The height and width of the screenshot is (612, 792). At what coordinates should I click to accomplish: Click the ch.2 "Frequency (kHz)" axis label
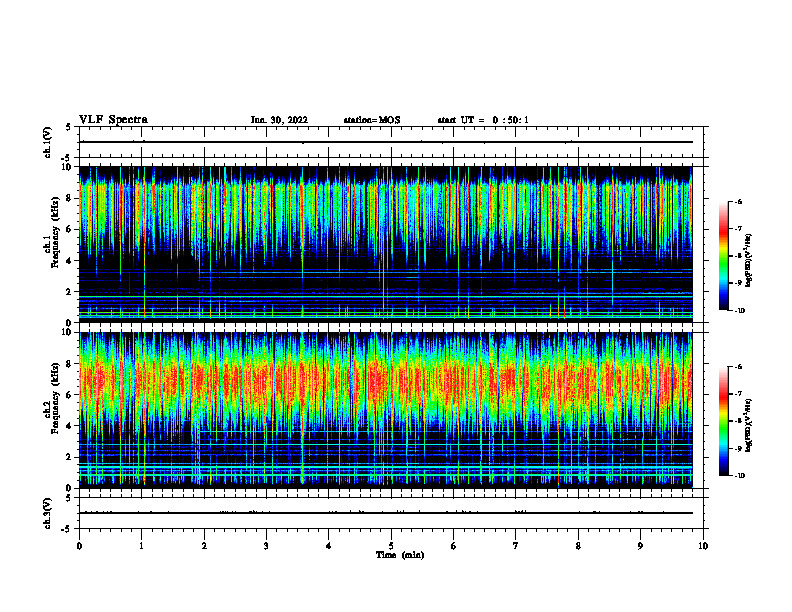pyautogui.click(x=55, y=398)
